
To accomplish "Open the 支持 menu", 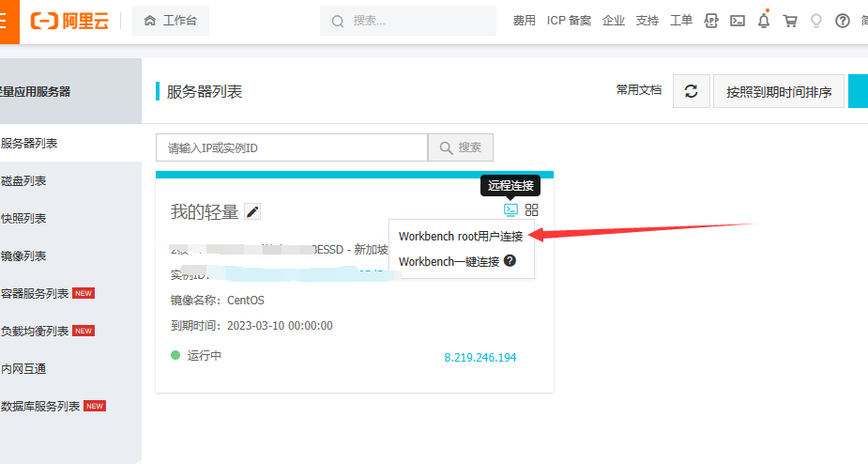I will tap(647, 21).
